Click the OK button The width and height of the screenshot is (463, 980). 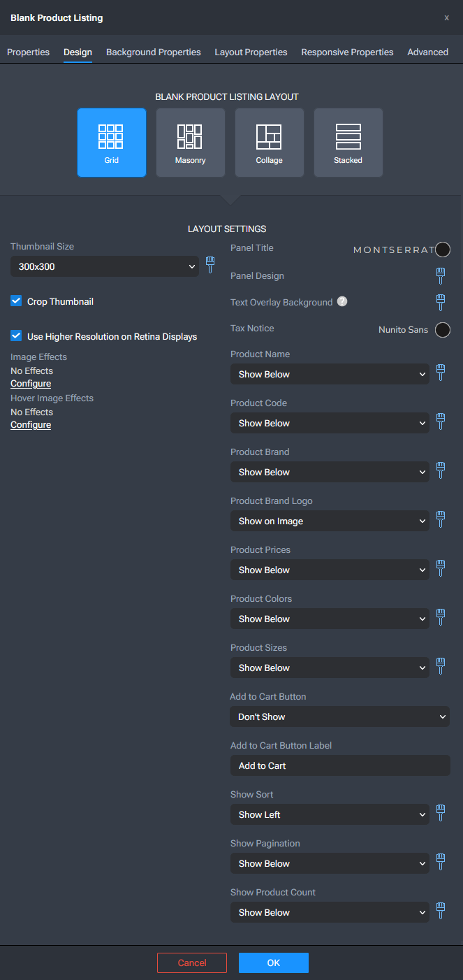pos(274,963)
